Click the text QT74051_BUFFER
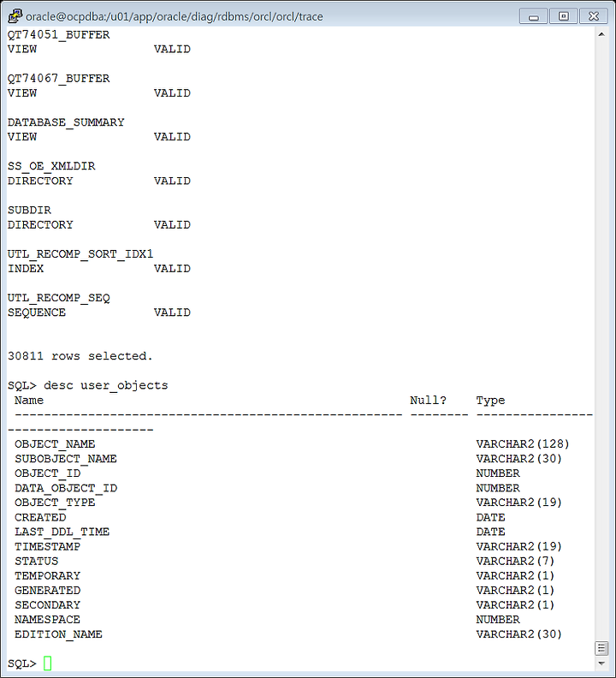This screenshot has width=616, height=678. [58, 34]
